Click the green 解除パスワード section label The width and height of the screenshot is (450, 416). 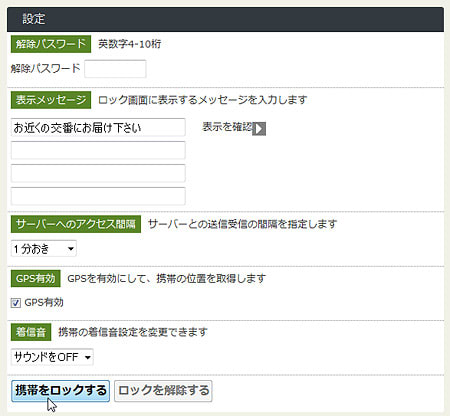[x=51, y=44]
